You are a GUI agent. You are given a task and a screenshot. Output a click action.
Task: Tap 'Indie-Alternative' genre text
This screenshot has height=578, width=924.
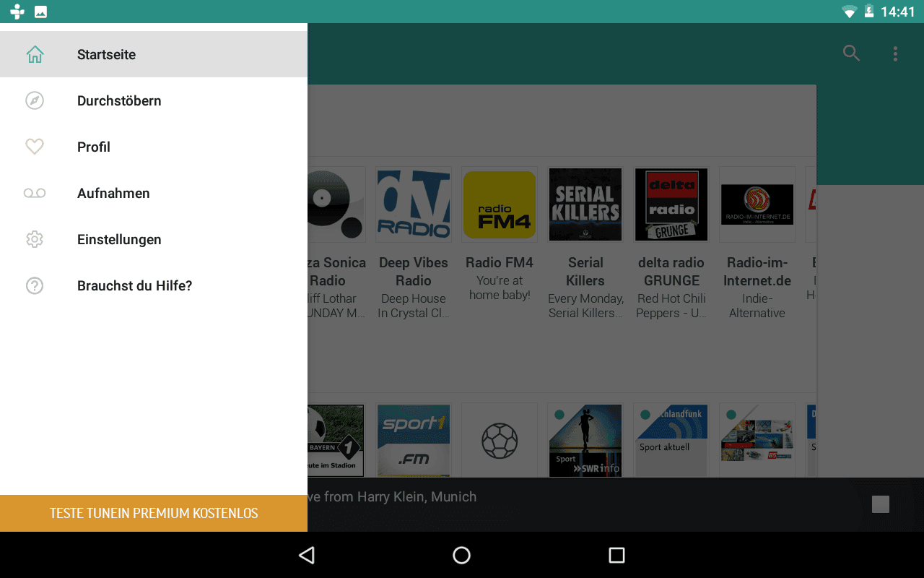coord(757,306)
